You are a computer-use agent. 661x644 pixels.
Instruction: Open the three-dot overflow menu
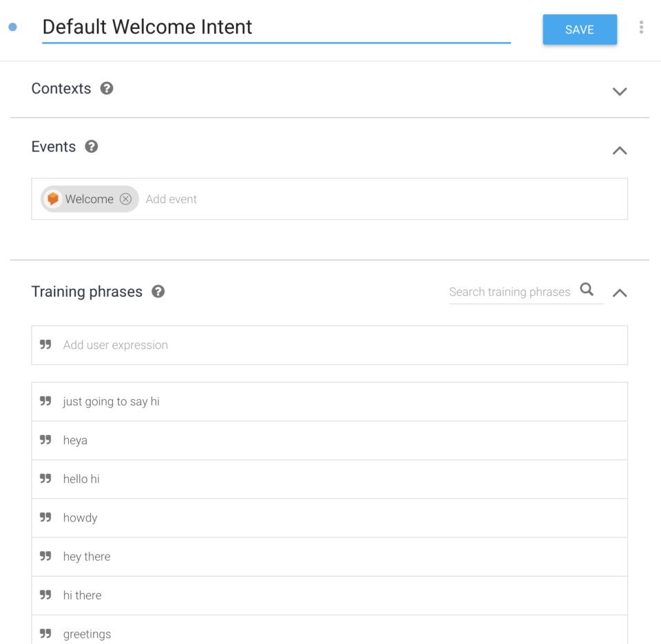pyautogui.click(x=641, y=27)
